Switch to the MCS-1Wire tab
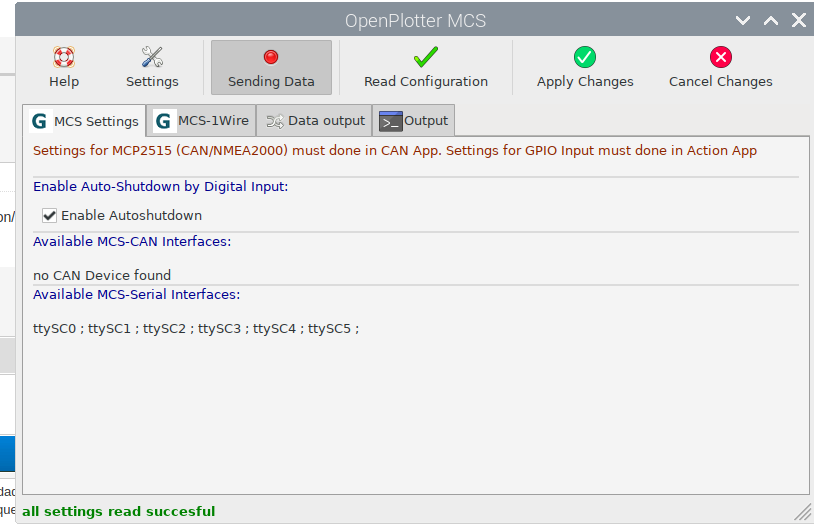Viewport: 814px width, 530px height. pos(201,120)
